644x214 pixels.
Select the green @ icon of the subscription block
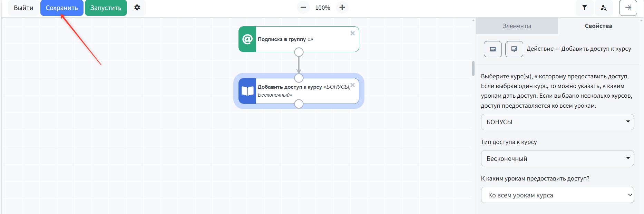coord(247,39)
